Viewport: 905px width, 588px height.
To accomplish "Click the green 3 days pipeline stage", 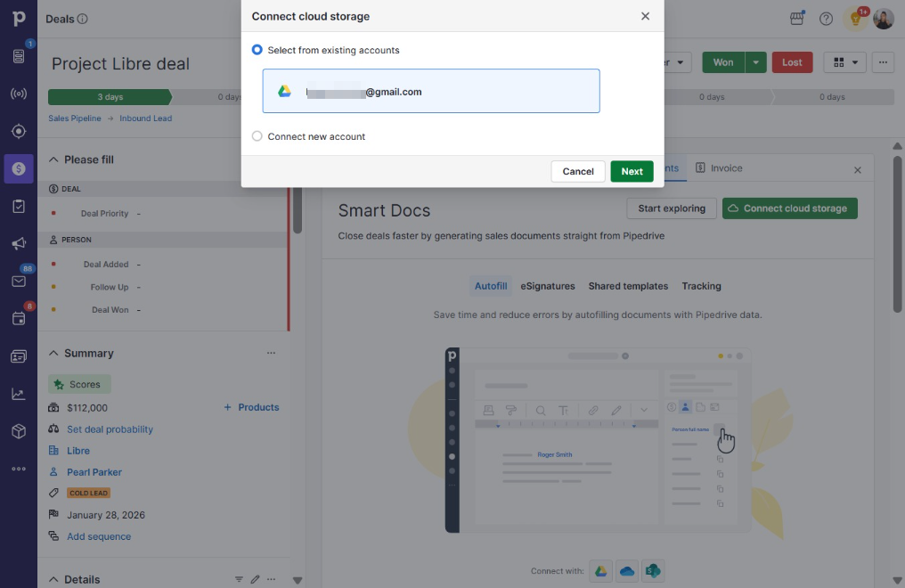I will pos(110,97).
